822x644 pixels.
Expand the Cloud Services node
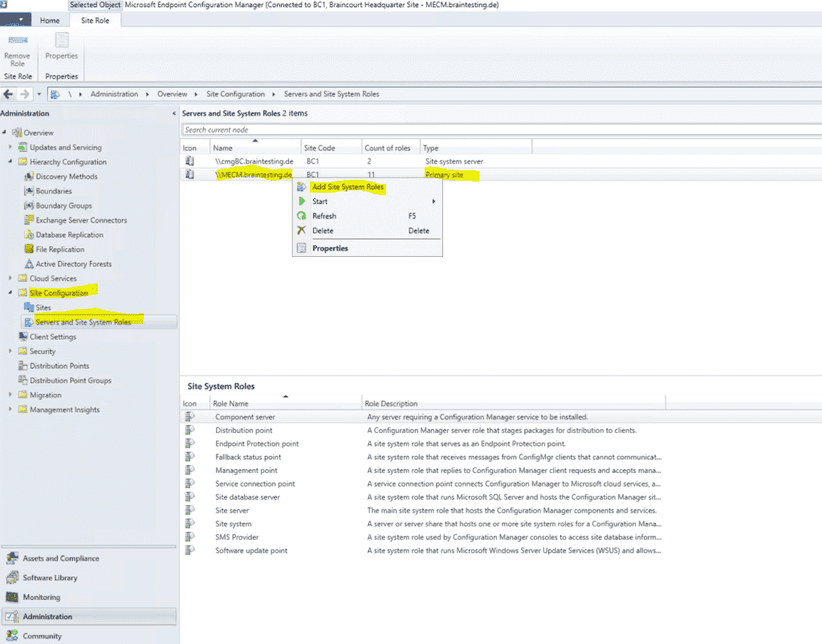point(11,278)
